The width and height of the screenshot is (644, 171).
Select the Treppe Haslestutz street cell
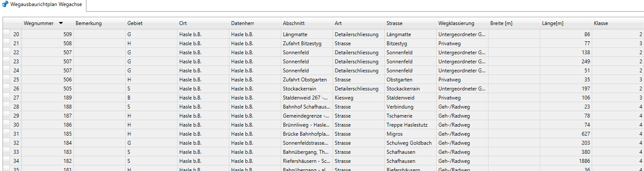pos(410,125)
